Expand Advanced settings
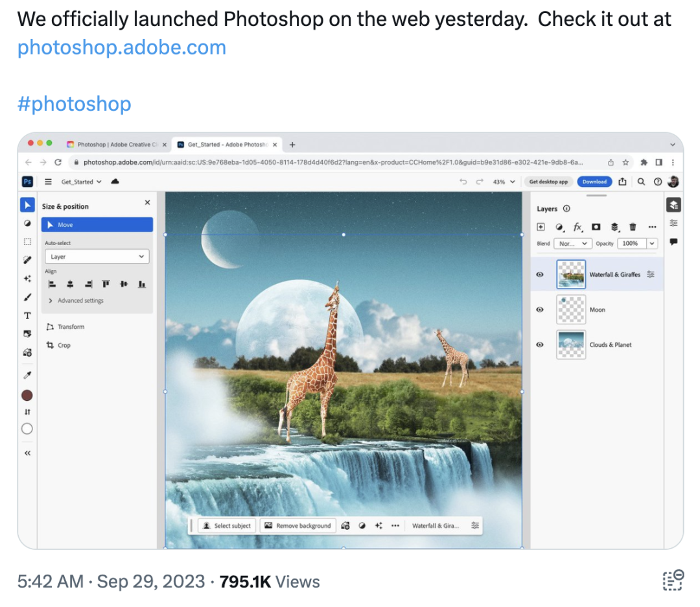 coord(76,301)
